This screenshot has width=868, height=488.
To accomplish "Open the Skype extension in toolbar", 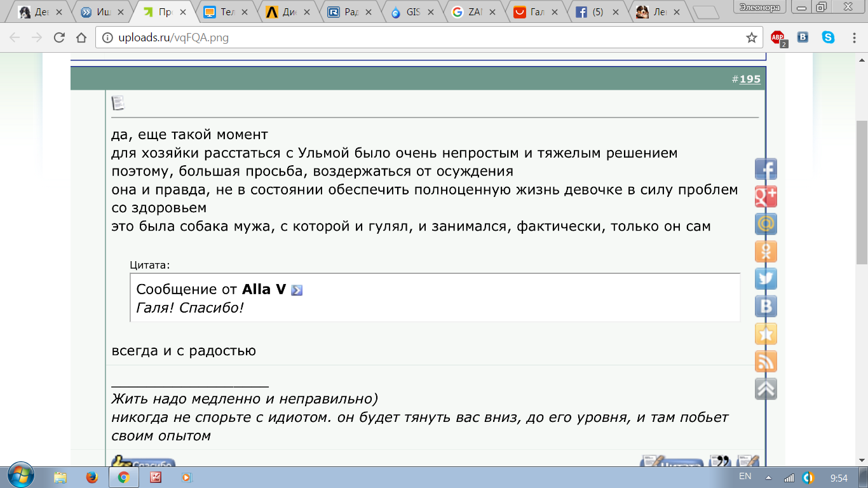I will (x=828, y=37).
